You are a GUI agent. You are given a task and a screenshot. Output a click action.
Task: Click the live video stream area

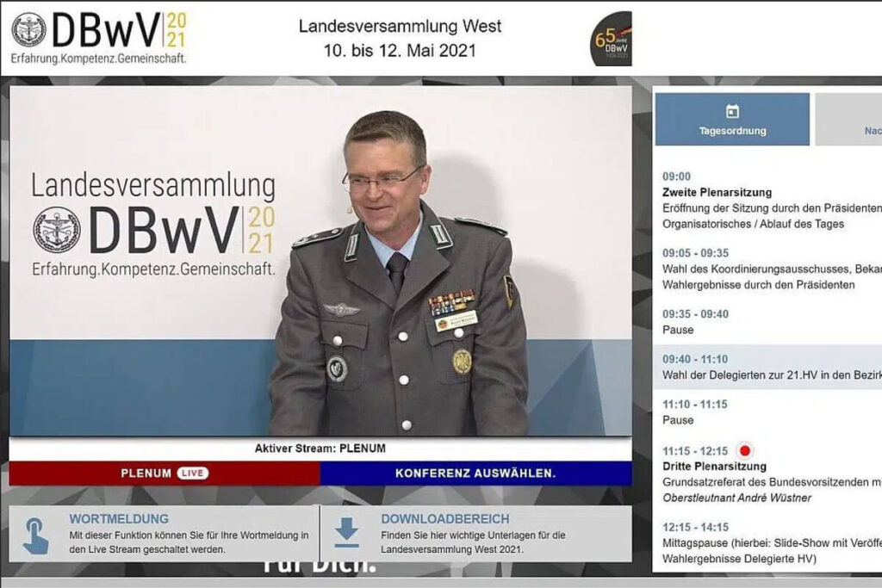[320, 261]
